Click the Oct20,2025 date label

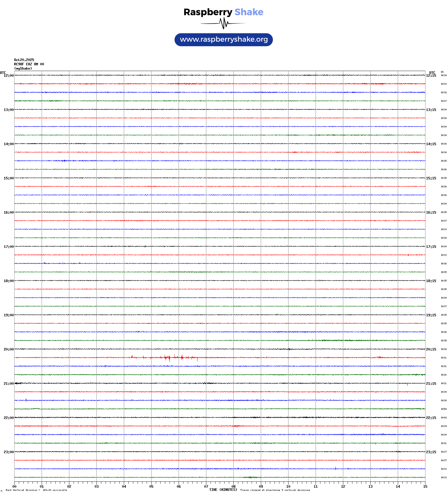tap(24, 60)
